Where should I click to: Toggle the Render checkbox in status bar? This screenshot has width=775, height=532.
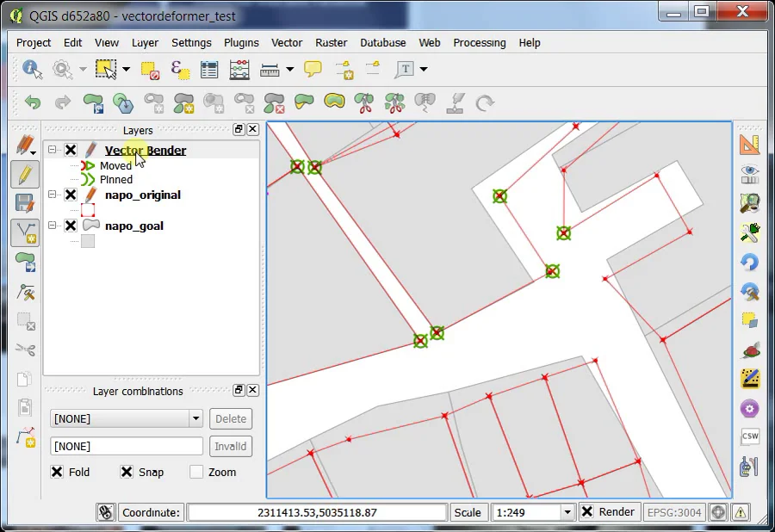pos(586,511)
